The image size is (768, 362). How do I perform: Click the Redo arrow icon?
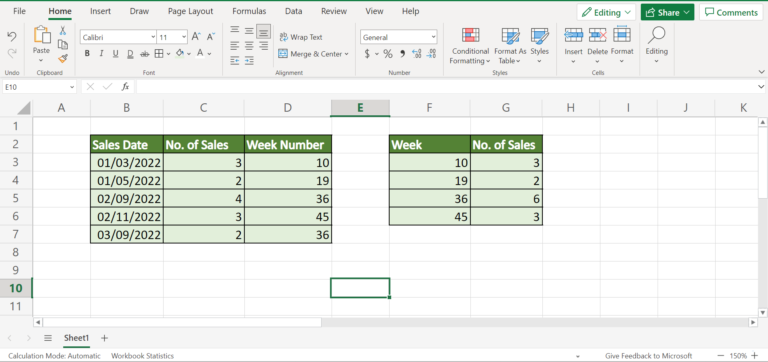12,53
